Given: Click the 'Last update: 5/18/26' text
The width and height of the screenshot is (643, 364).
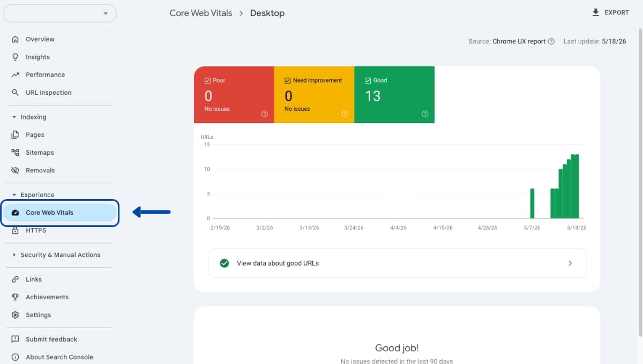Looking at the screenshot, I should click(x=595, y=41).
